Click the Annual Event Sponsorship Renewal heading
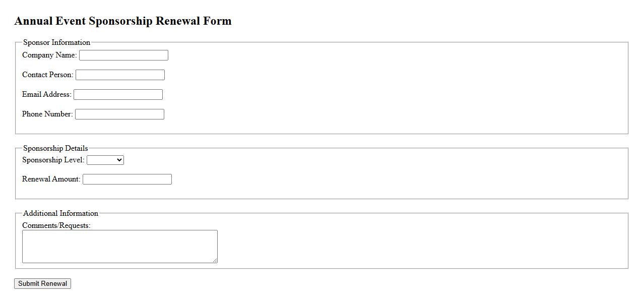This screenshot has height=303, width=644. [123, 21]
